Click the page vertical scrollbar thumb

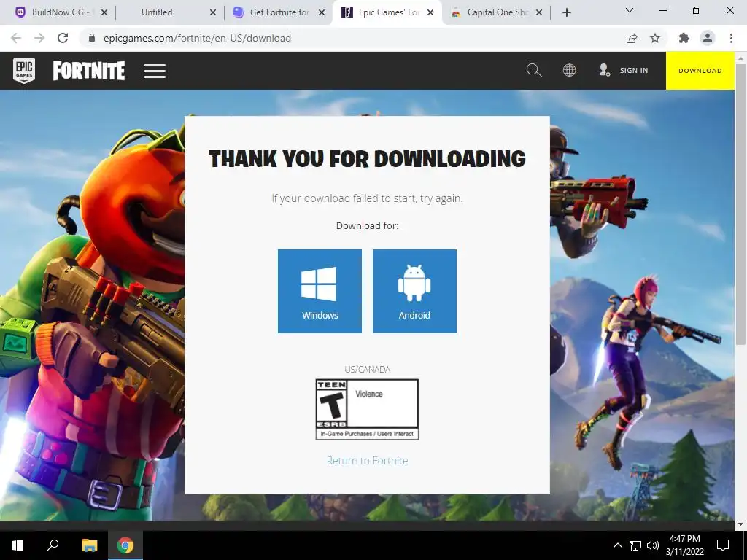(x=740, y=205)
